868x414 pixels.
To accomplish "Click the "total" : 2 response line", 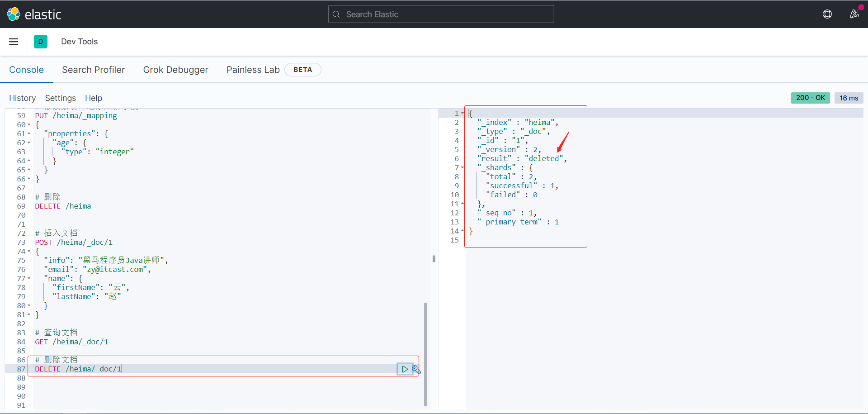I will pyautogui.click(x=511, y=177).
